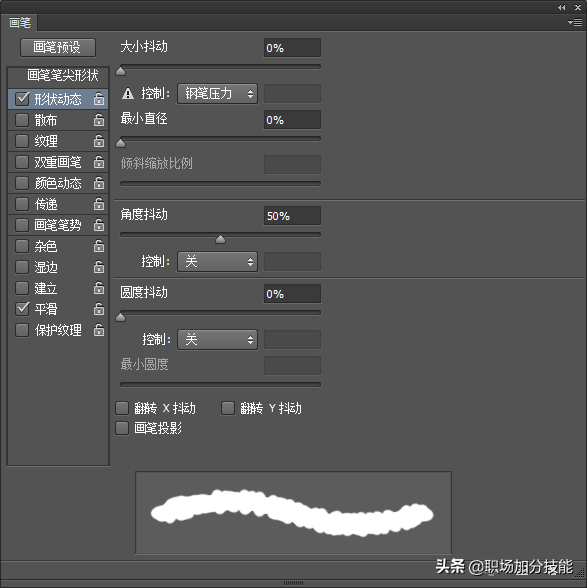Screen dimensions: 587x588
Task: Select 颜色动态 label in list
Action: pyautogui.click(x=58, y=183)
